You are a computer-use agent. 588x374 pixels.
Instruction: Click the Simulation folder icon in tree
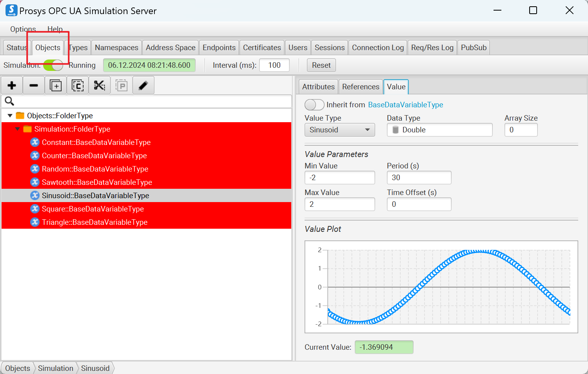point(27,129)
